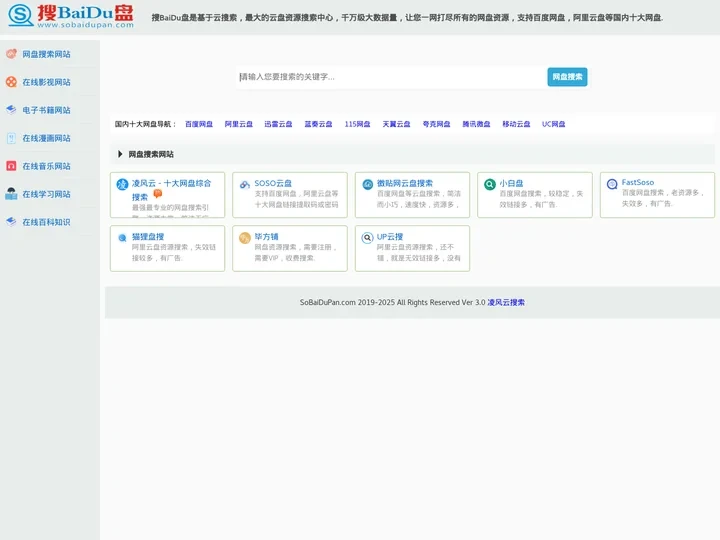Click the 猫狸盘搜 card description text

tap(174, 253)
